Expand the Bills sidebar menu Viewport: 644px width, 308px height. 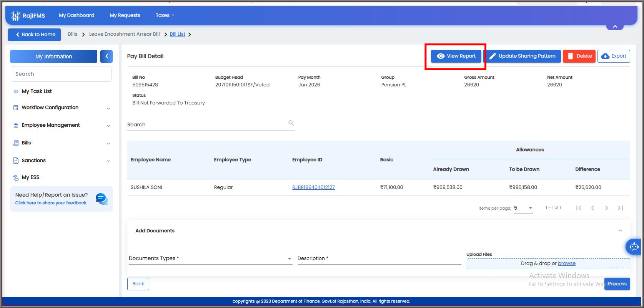[x=108, y=143]
